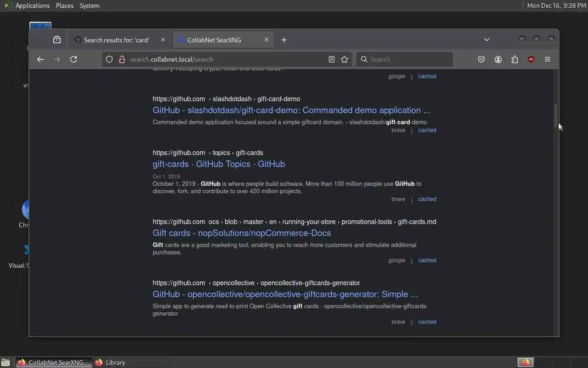Screen dimensions: 588x368
Task: Open the Places menu
Action: tap(65, 6)
